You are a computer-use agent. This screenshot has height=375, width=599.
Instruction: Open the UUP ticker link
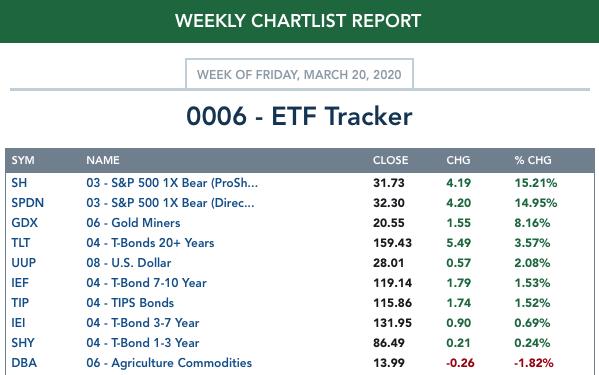[24, 263]
